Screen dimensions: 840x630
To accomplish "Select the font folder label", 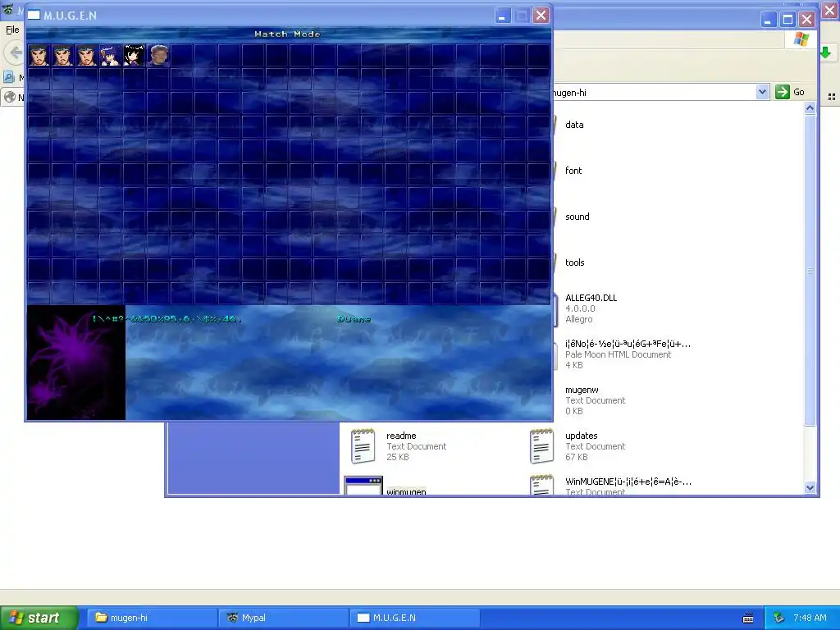I will 573,171.
